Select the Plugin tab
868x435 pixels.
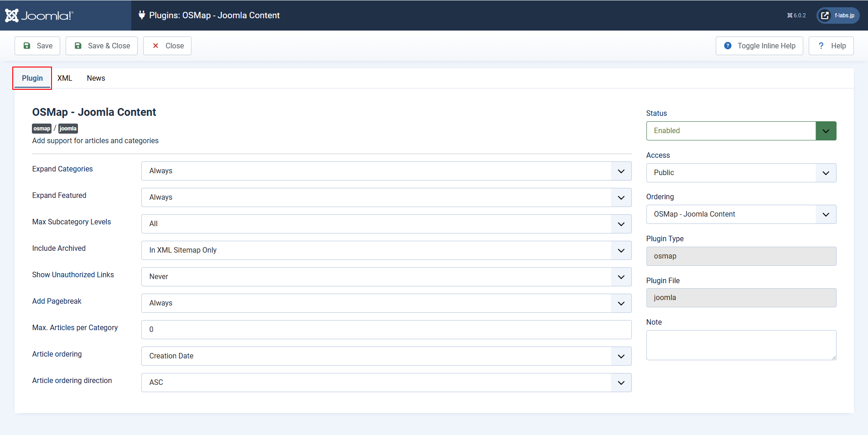click(32, 78)
